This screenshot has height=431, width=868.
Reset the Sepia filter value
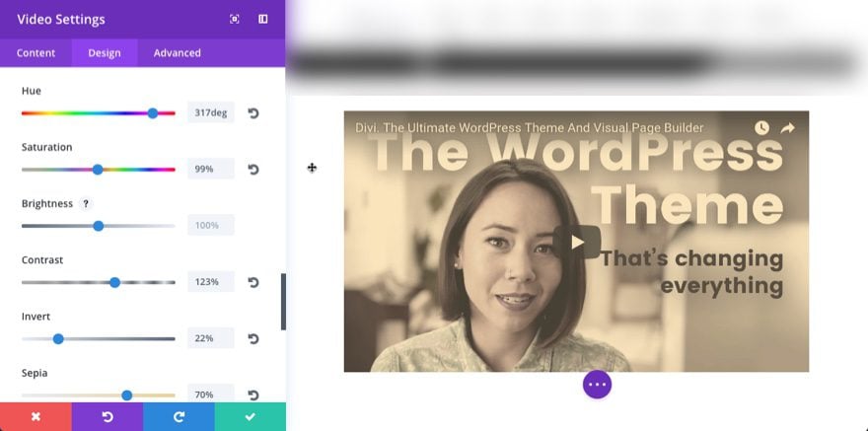[x=253, y=395]
